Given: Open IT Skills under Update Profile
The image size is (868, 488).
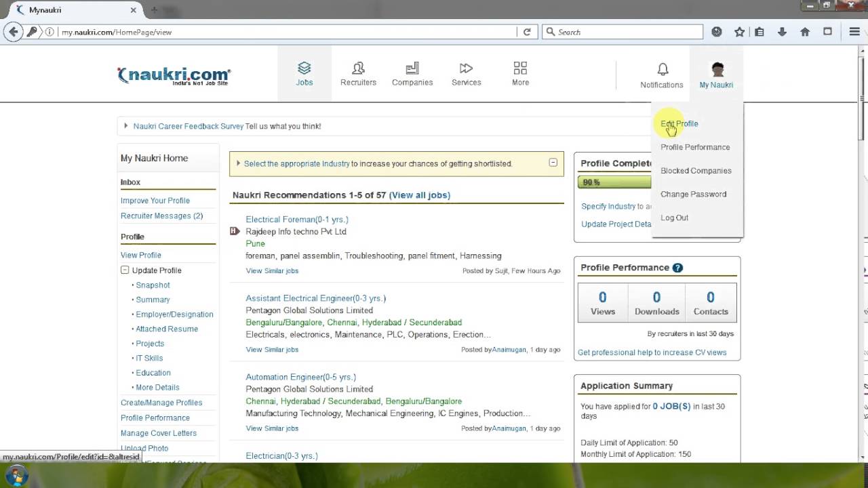Looking at the screenshot, I should coord(149,358).
